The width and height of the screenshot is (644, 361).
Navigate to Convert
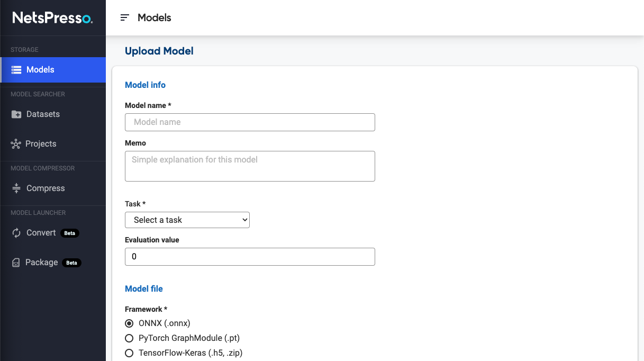pyautogui.click(x=53, y=233)
